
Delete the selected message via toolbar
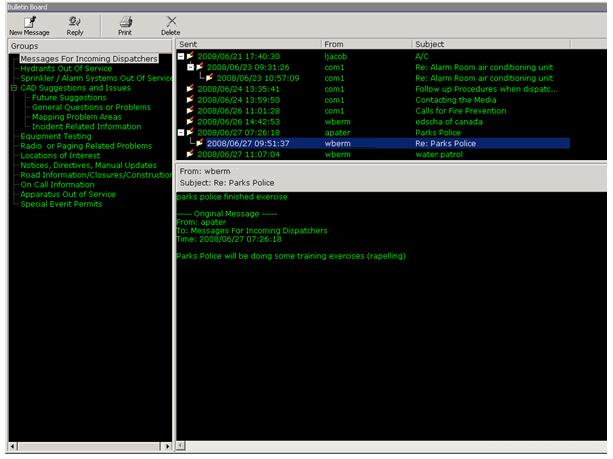pyautogui.click(x=171, y=21)
